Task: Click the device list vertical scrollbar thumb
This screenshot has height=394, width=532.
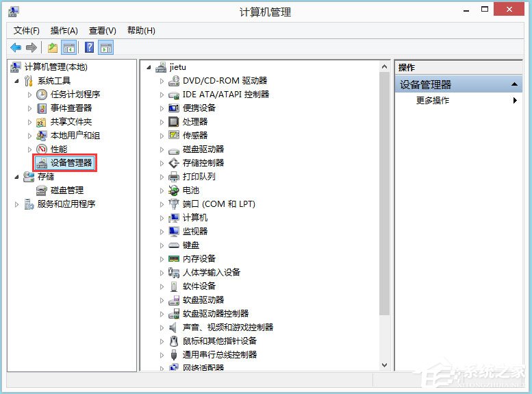Action: tap(384, 194)
